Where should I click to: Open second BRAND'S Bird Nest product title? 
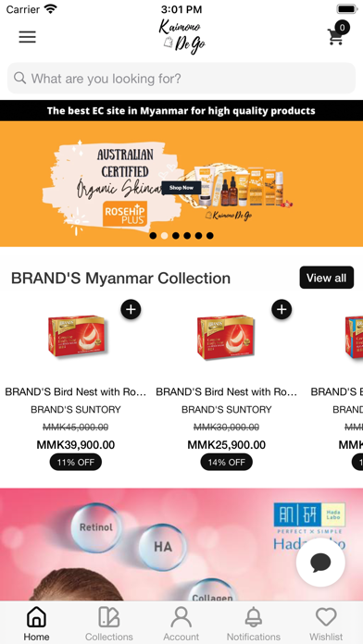pos(227,391)
